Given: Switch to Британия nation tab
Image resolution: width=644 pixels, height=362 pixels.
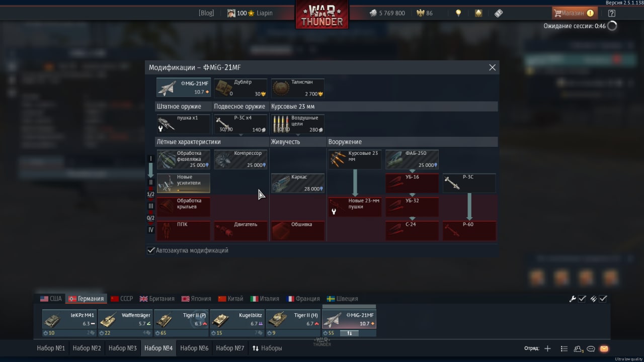Looking at the screenshot, I should [157, 299].
